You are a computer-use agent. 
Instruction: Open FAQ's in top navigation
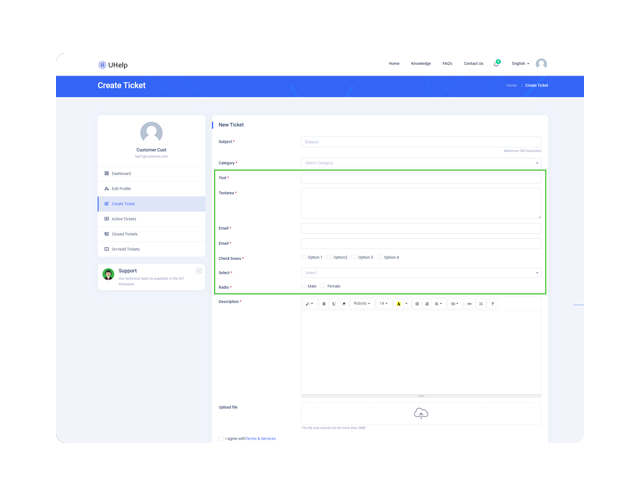447,64
